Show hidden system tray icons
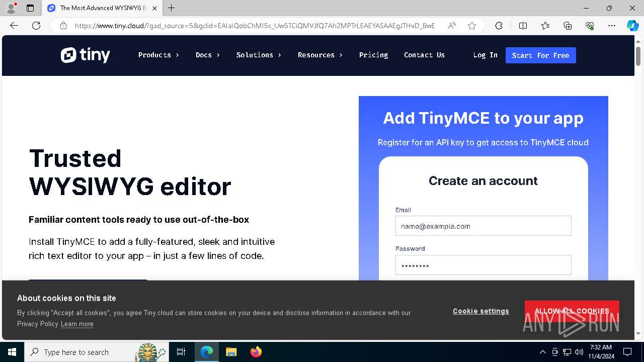The height and width of the screenshot is (362, 644). [x=542, y=352]
